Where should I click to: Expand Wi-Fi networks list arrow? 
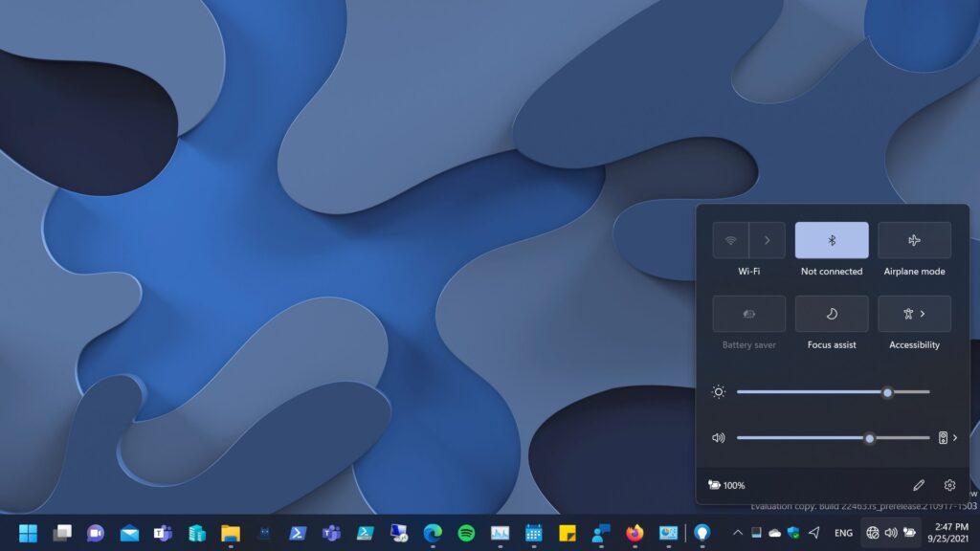767,240
